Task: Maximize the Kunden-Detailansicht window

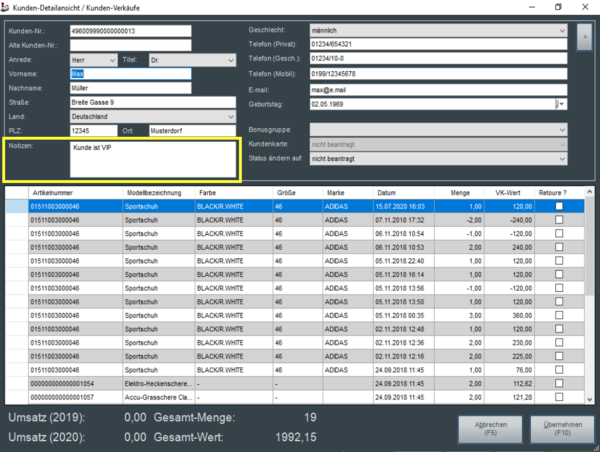Action: click(557, 7)
